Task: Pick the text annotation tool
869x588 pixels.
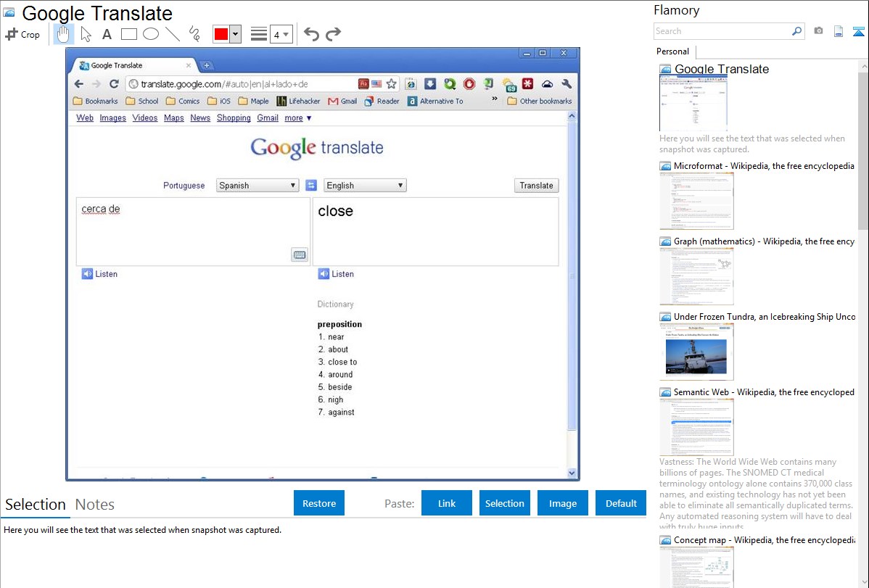Action: coord(107,34)
